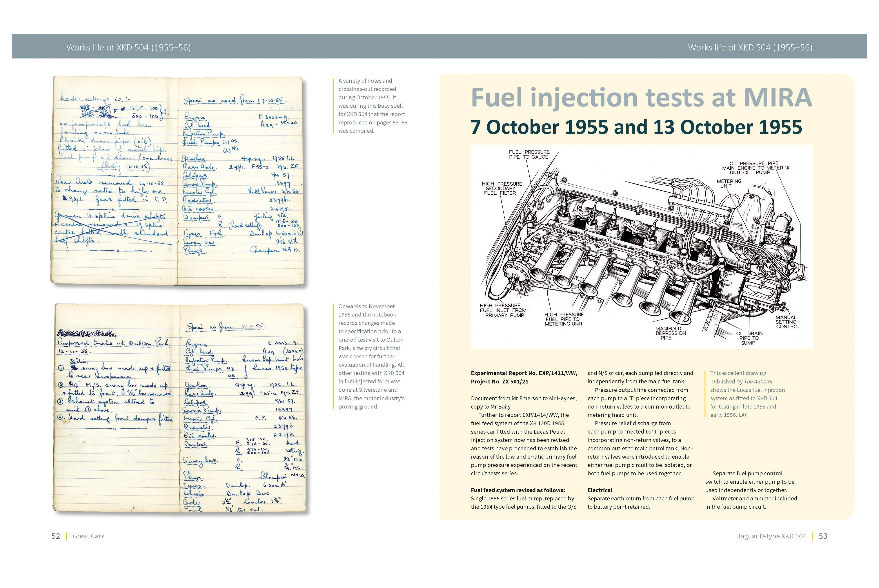Click the caption line "This excellent drawing"
The width and height of the screenshot is (879, 588).
(x=738, y=373)
